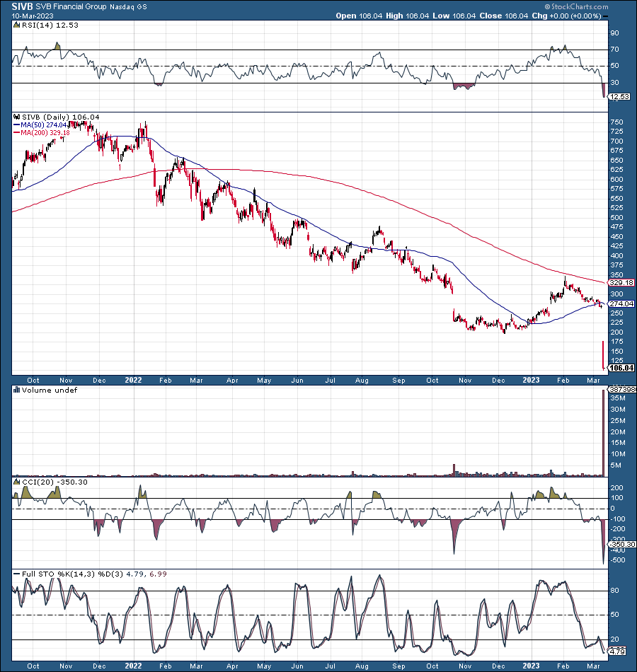Click the MA(50) 274.04 legend text
637x672 pixels.
point(43,124)
